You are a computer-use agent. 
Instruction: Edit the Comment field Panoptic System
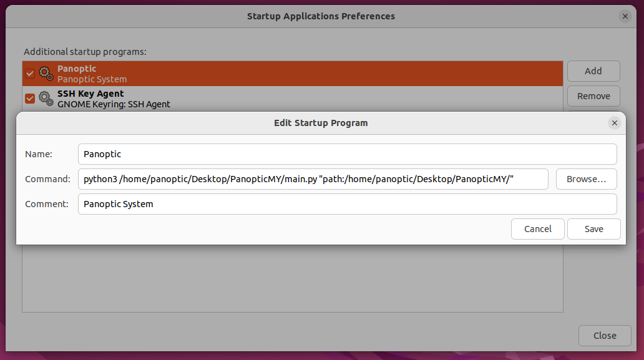(348, 204)
